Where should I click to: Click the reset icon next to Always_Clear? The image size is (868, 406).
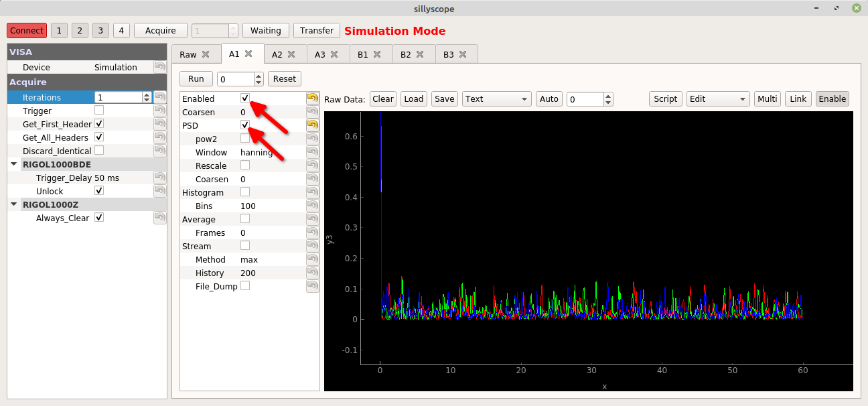pyautogui.click(x=159, y=218)
